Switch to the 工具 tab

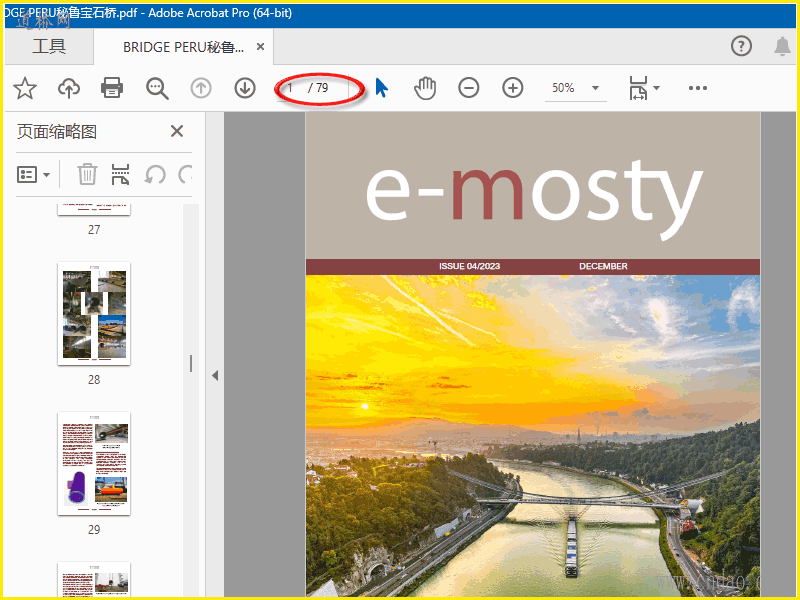click(x=49, y=46)
